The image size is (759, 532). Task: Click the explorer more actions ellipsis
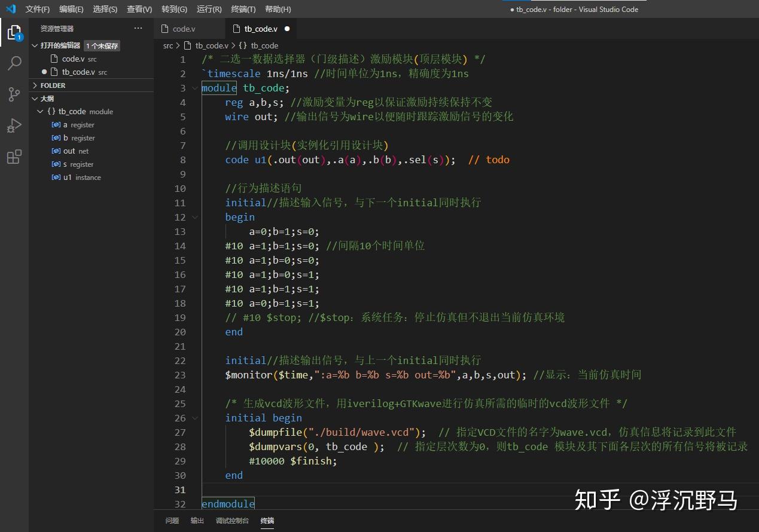tap(138, 28)
